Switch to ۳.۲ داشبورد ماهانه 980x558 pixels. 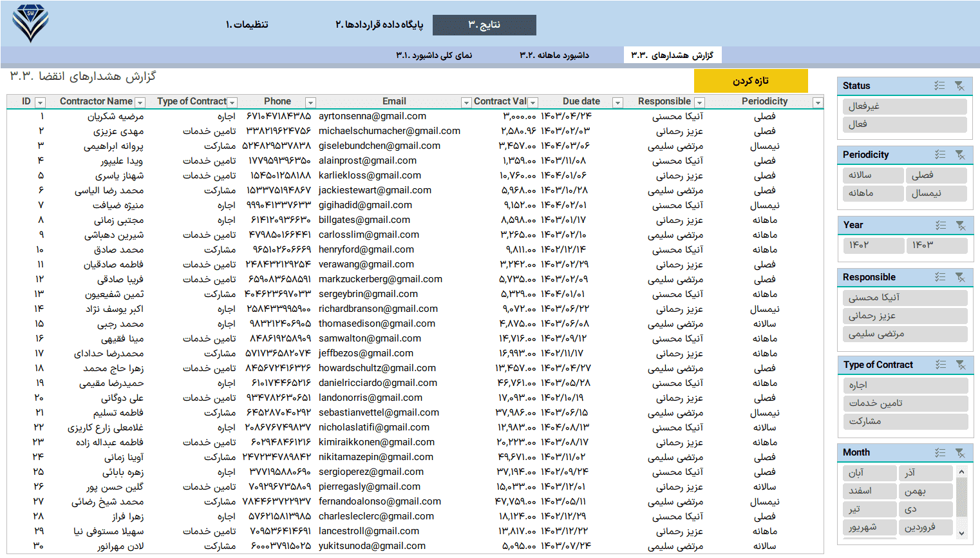click(x=554, y=55)
